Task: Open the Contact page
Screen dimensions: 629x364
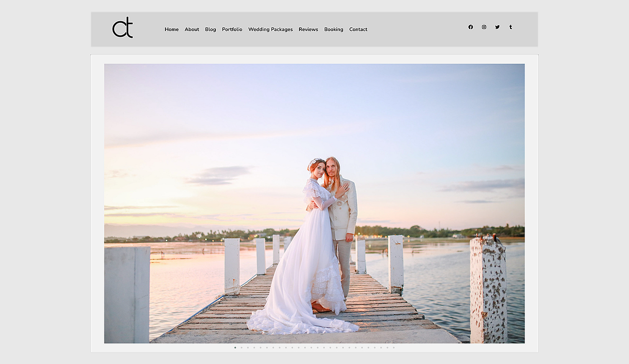Action: coord(358,29)
